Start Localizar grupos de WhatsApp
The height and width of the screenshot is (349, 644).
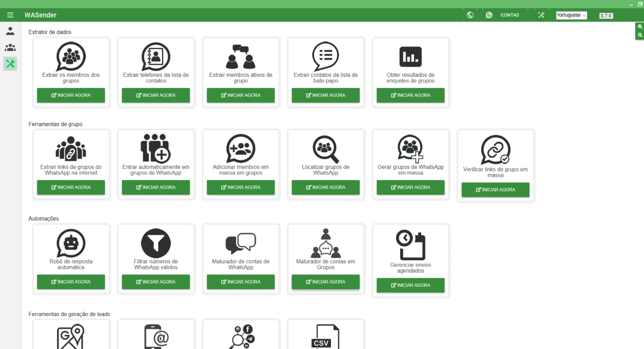(x=326, y=187)
